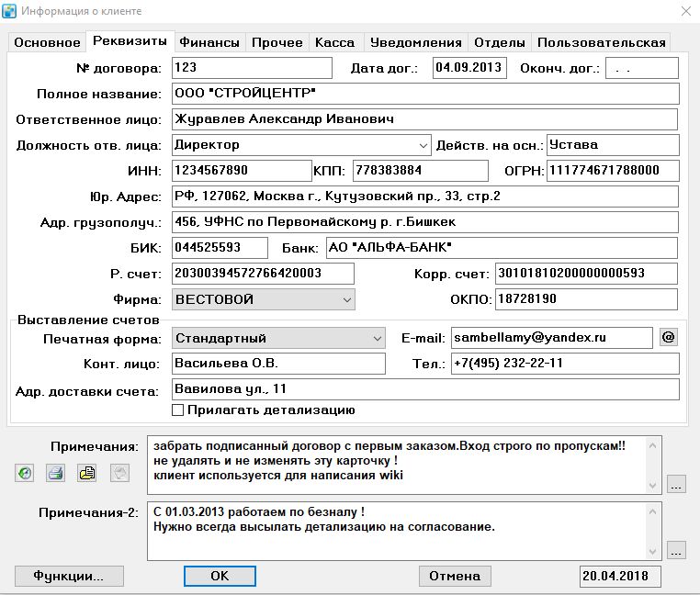Click the ОКПО field 18728190
Image resolution: width=700 pixels, height=595 pixels.
point(586,299)
